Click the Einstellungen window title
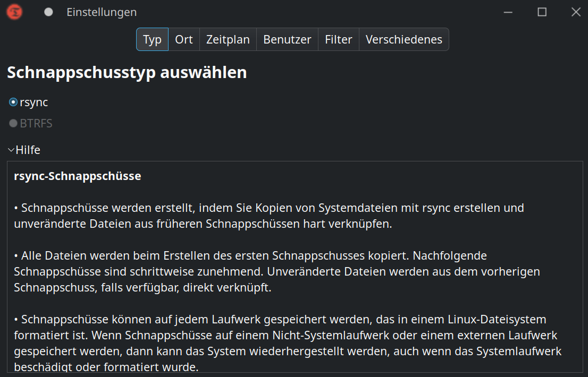Viewport: 588px width, 377px height. tap(101, 12)
